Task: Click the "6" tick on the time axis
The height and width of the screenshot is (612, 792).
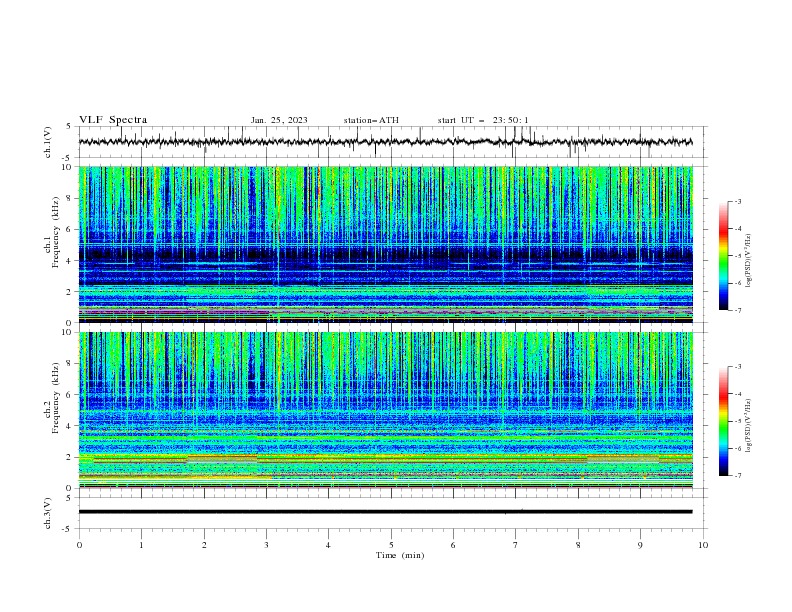Action: click(453, 545)
